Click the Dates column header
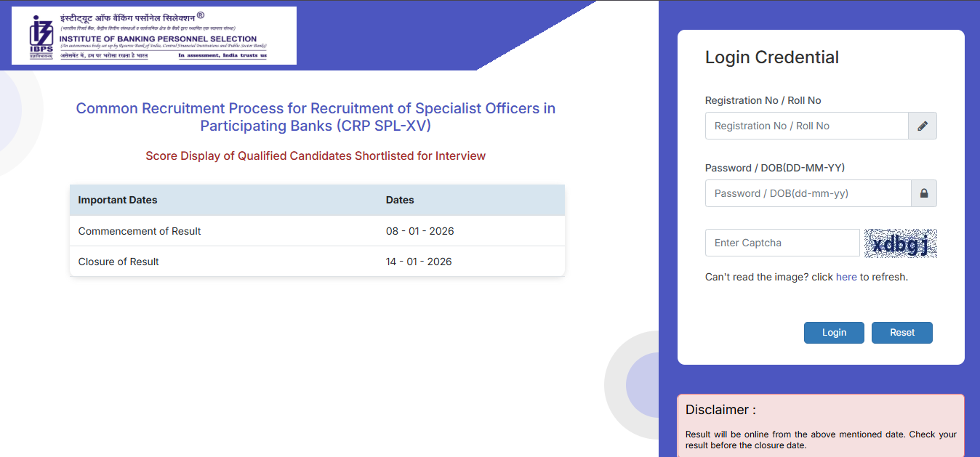The width and height of the screenshot is (980, 457). click(x=401, y=200)
